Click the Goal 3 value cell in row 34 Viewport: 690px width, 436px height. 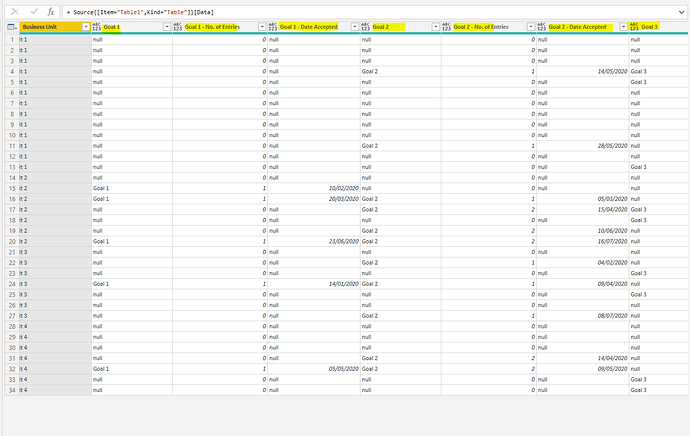coord(659,390)
